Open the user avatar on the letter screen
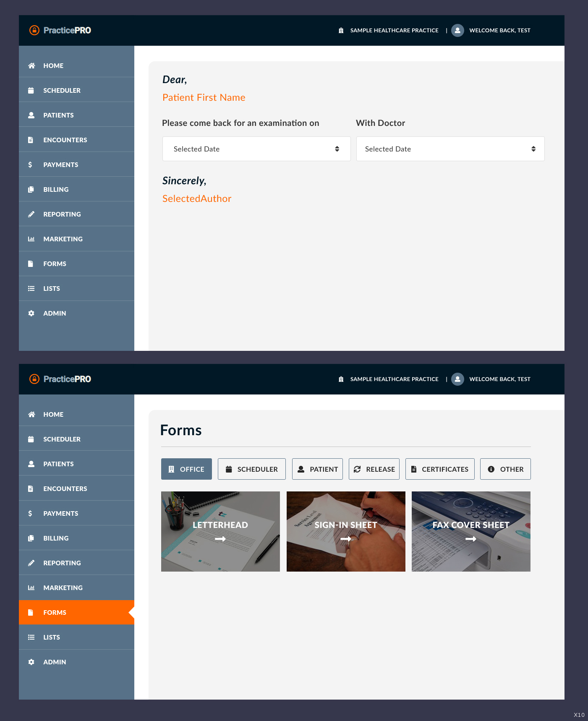The width and height of the screenshot is (588, 721). [x=457, y=30]
